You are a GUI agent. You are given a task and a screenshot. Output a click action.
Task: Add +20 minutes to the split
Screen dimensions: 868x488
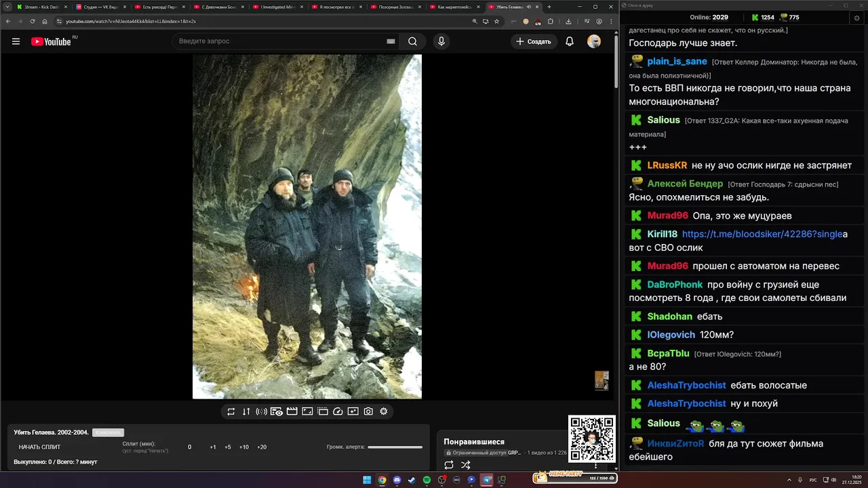[x=262, y=447]
